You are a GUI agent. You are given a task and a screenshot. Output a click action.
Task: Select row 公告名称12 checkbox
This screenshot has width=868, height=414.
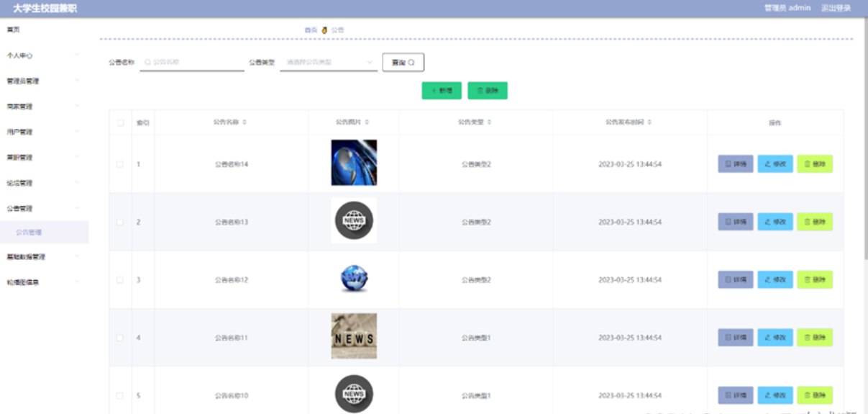(x=120, y=279)
